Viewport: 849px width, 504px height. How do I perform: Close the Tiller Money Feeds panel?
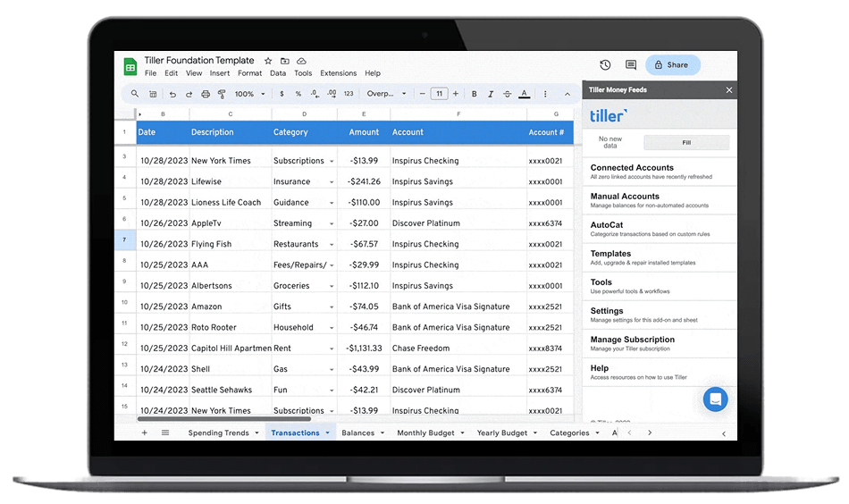[x=728, y=90]
